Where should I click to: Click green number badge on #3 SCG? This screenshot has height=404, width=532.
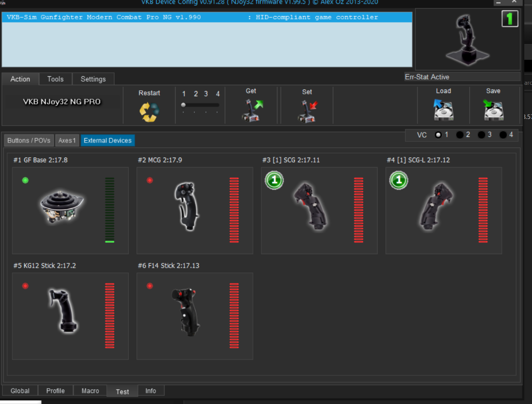pos(274,180)
